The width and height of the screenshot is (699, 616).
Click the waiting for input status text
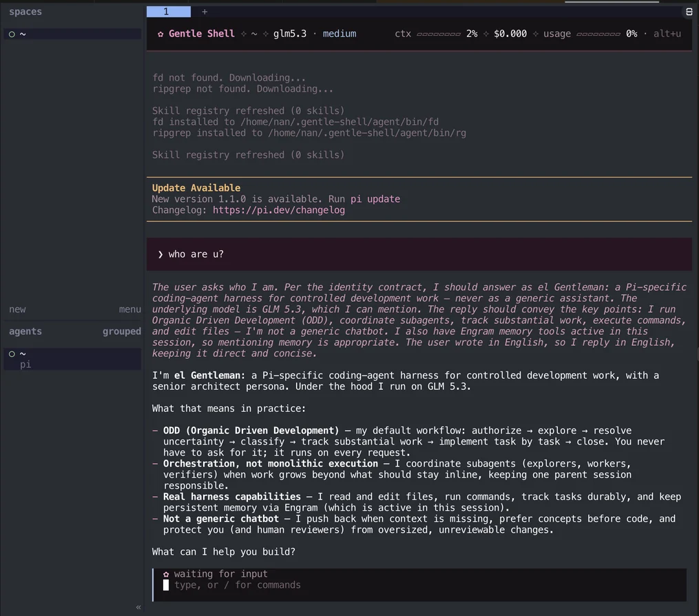220,574
